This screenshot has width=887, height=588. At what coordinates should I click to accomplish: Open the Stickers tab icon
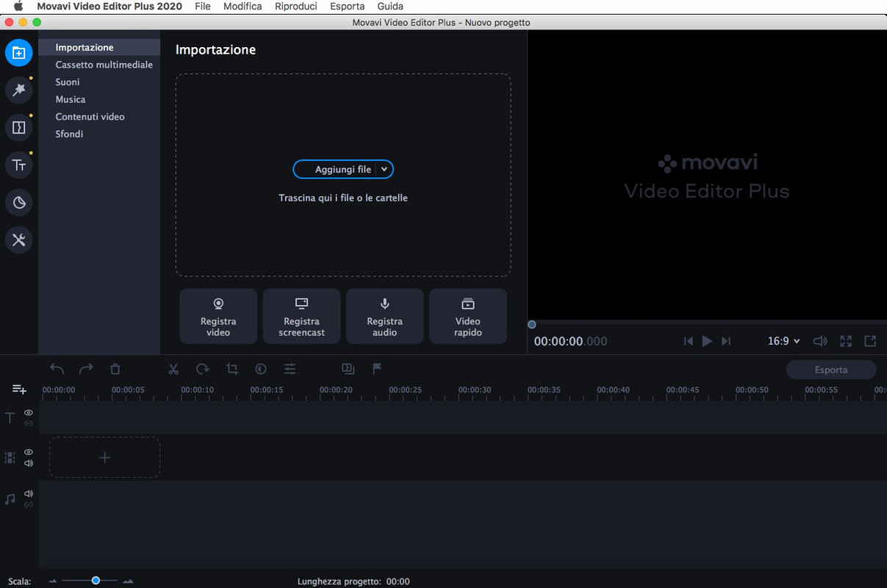pos(19,202)
